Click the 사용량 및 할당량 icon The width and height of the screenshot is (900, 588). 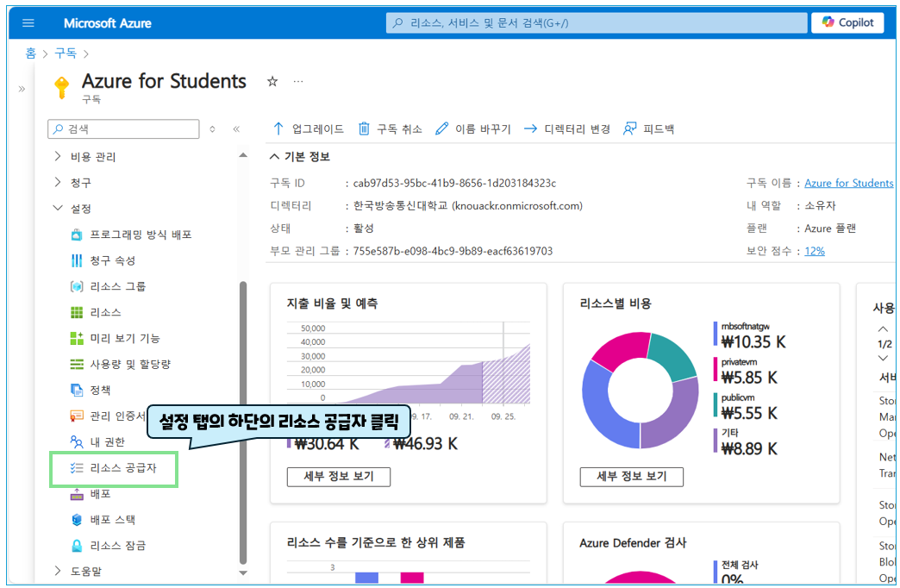(x=77, y=364)
